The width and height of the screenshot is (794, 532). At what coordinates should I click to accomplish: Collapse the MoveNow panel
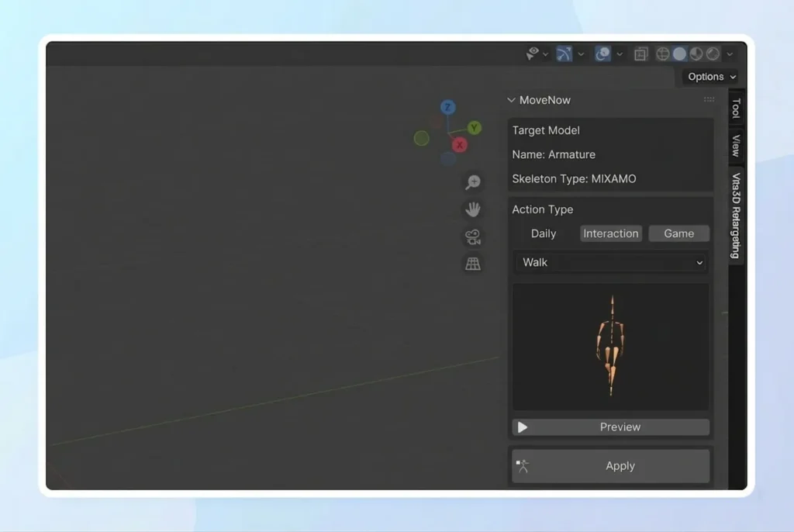click(x=511, y=100)
